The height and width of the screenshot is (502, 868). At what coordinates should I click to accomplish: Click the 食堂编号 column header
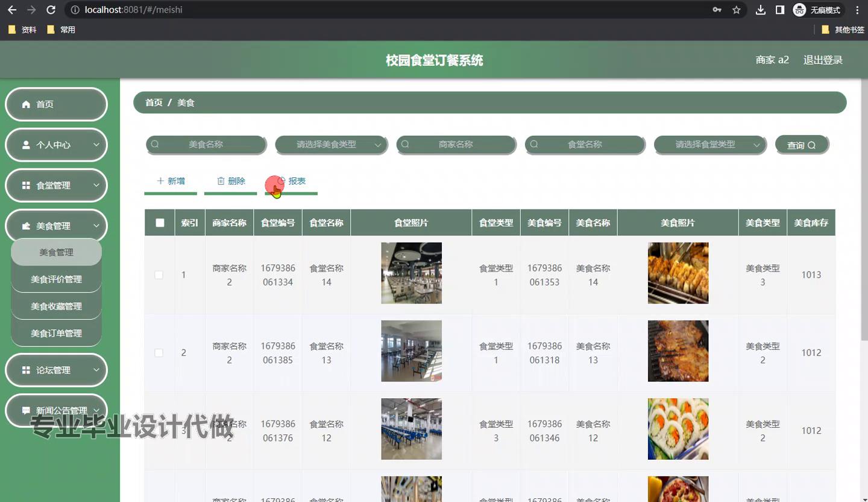278,223
